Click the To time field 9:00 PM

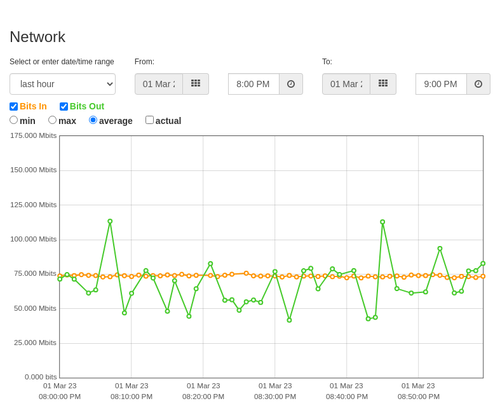point(441,84)
